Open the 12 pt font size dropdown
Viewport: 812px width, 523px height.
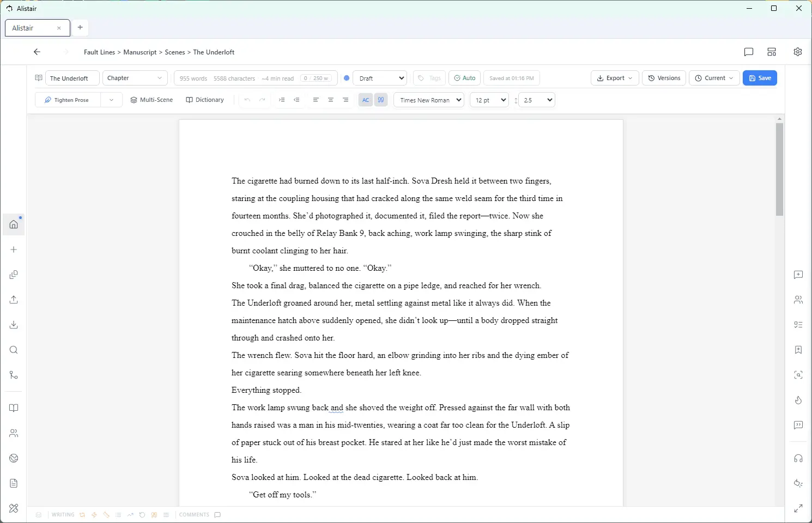[x=489, y=100]
